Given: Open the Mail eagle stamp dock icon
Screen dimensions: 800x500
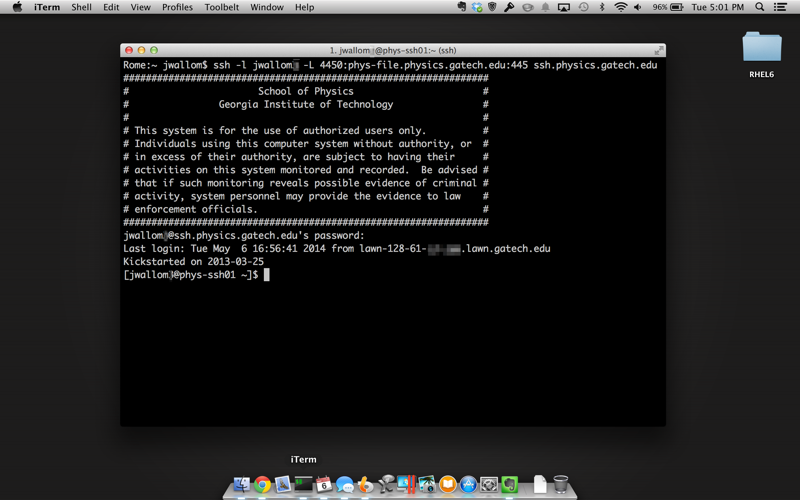Looking at the screenshot, I should (x=283, y=484).
